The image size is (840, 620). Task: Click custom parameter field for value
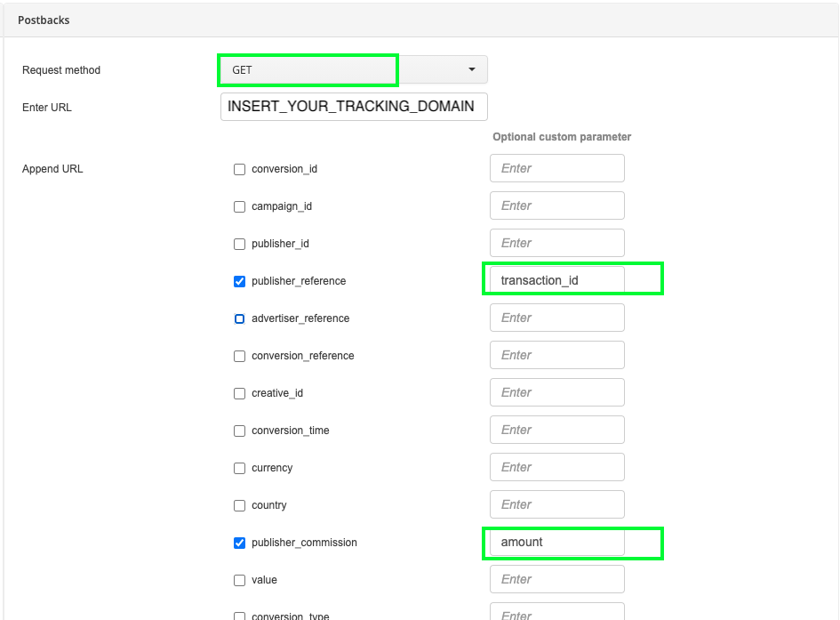[x=557, y=579]
